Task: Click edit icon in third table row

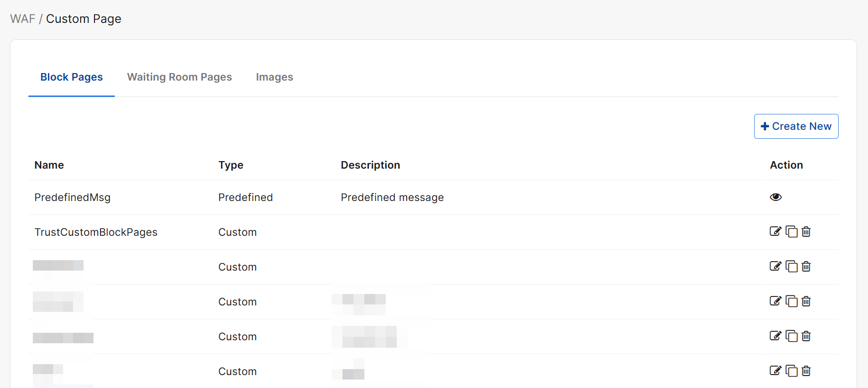Action: (775, 266)
